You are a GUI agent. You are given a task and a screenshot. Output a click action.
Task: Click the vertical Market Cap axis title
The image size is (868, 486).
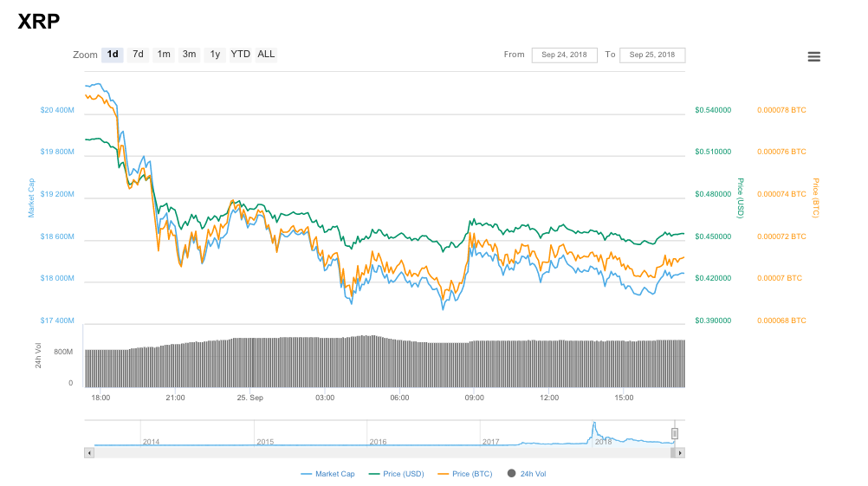click(x=31, y=198)
